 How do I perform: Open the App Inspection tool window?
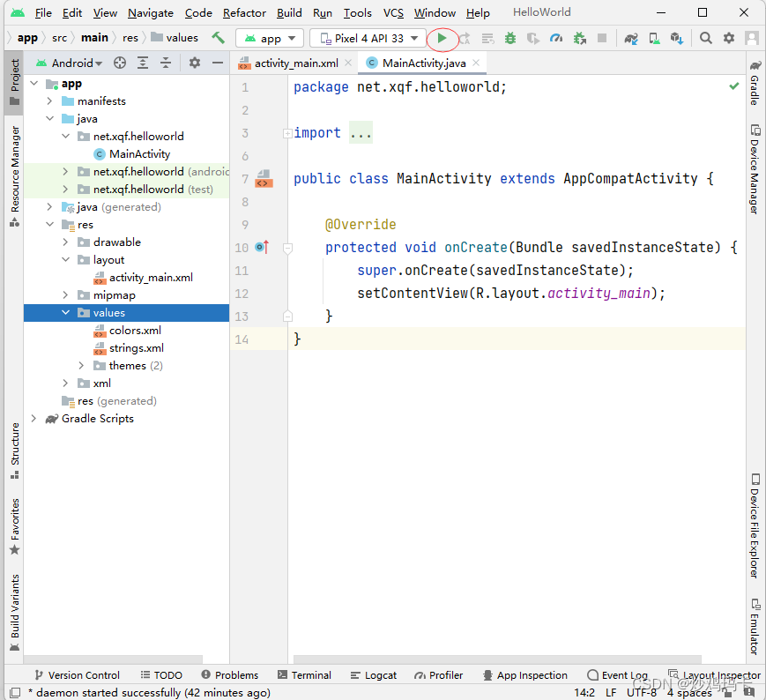(x=525, y=675)
